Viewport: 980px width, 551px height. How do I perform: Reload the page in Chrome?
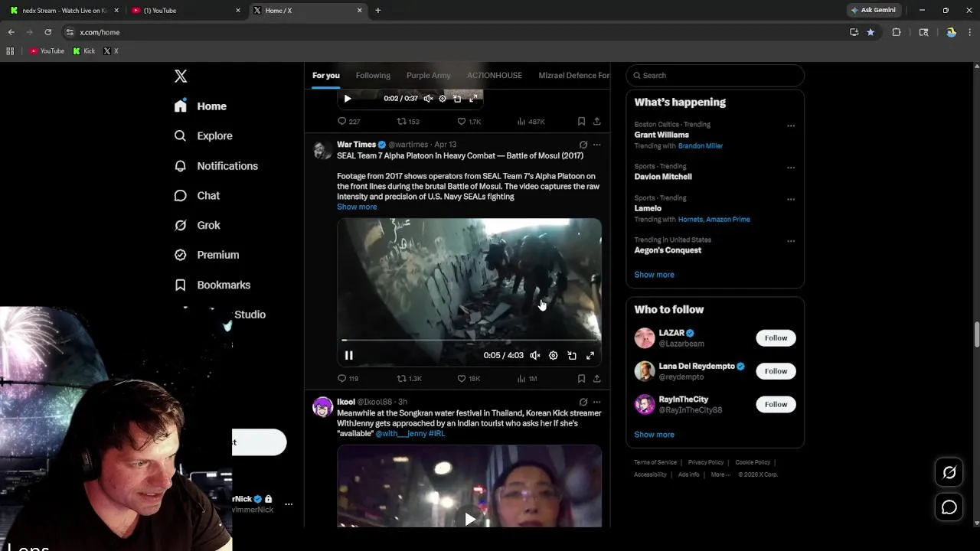point(47,32)
